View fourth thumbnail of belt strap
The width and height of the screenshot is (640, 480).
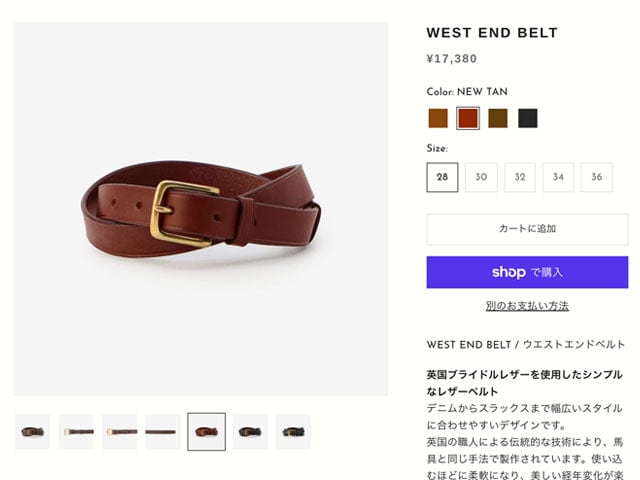coord(163,432)
